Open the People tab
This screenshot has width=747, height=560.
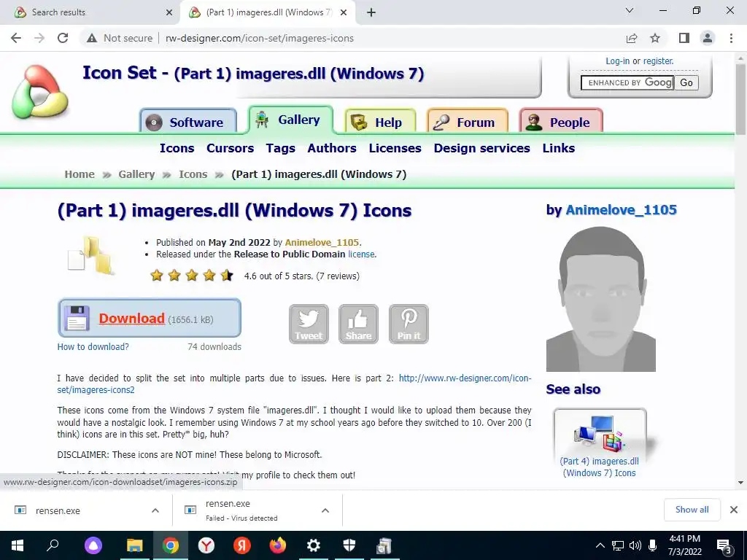click(561, 122)
